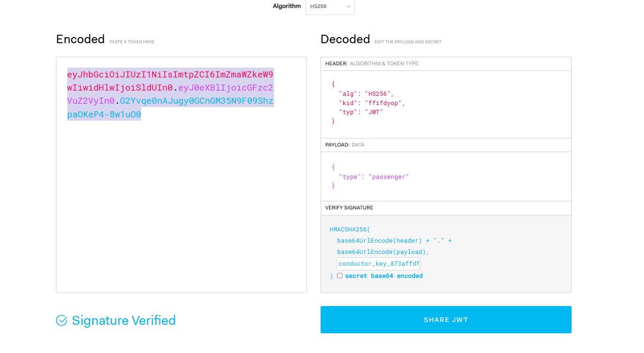Screen dimensions: 644x353
Task: Click the "kid": "ffifdyop" header line
Action: [372, 103]
